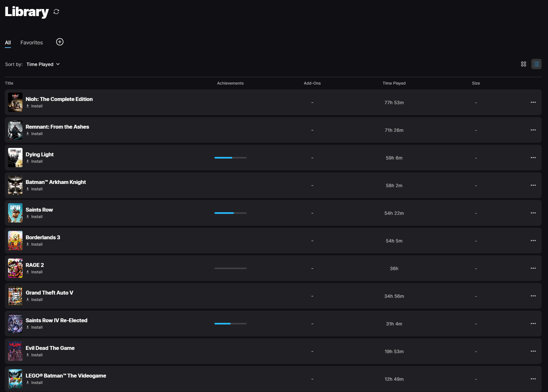Open the Evil Dead The Game title
This screenshot has height=392, width=548.
click(50, 348)
